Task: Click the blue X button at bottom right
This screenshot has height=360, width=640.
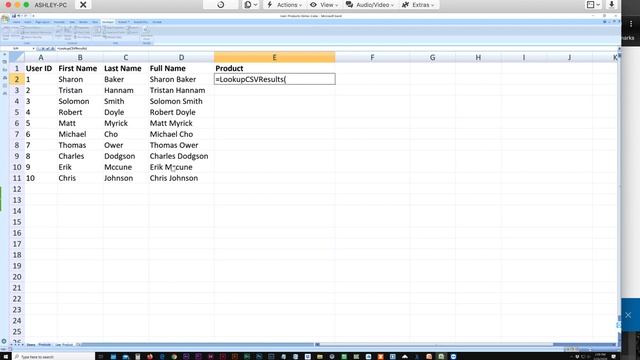Action: click(x=628, y=315)
